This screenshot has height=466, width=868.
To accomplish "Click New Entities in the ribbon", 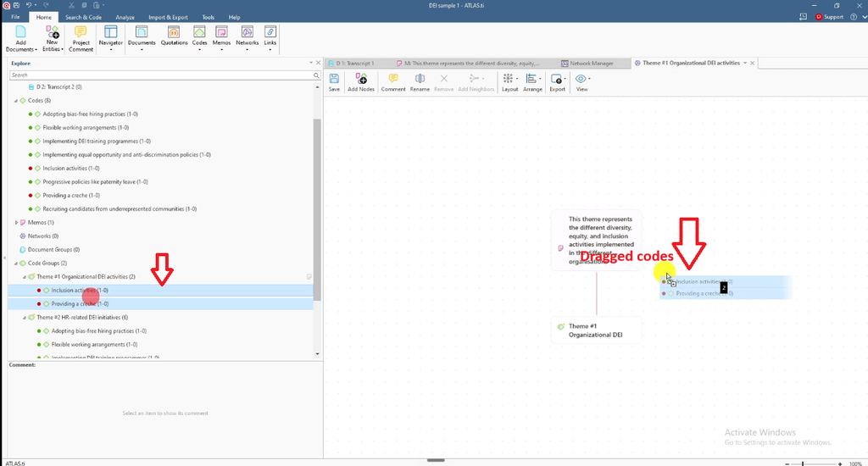I will click(x=53, y=38).
